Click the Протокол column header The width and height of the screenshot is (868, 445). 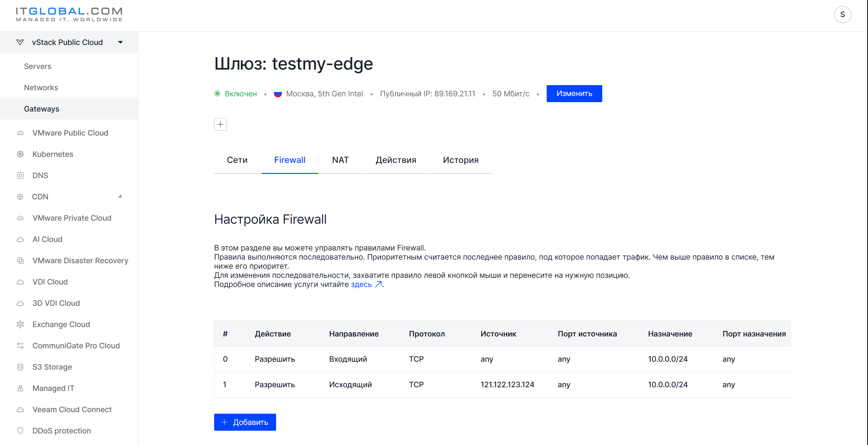427,334
